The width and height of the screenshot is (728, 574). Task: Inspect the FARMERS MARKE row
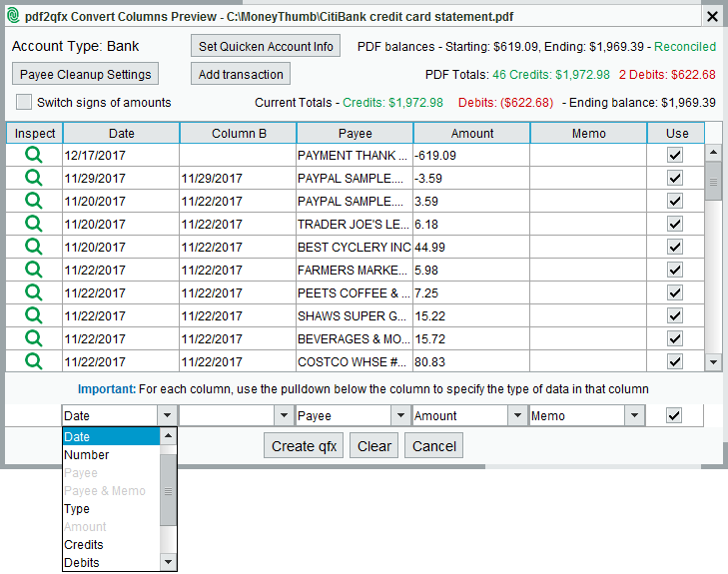coord(33,270)
